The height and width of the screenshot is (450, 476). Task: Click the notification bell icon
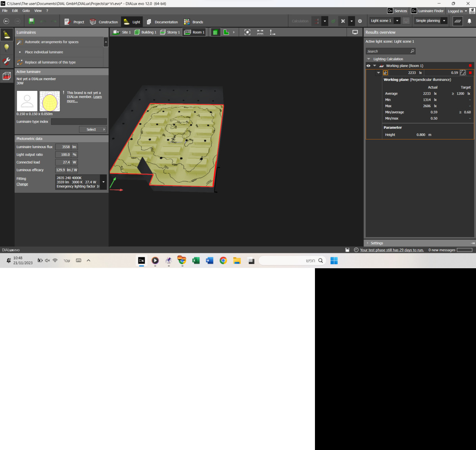pos(469,21)
